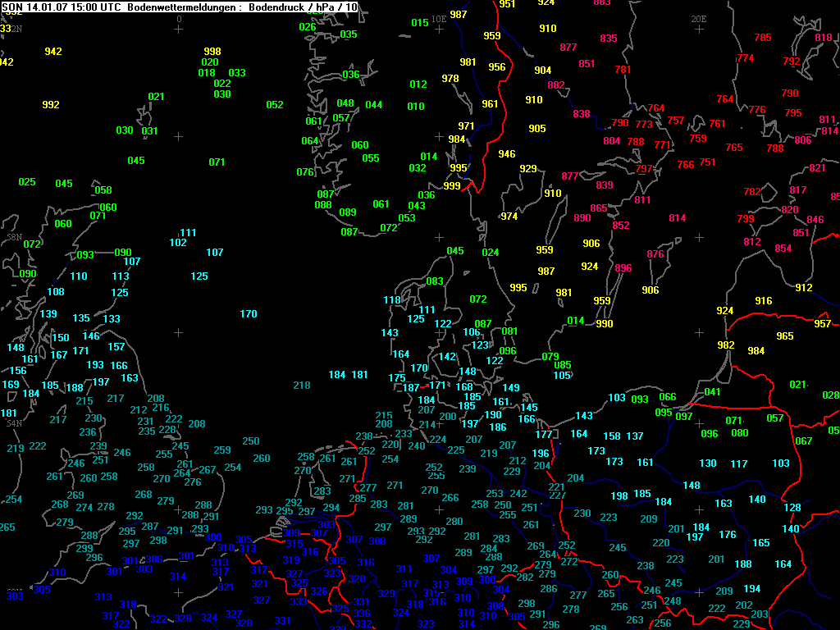This screenshot has width=840, height=630.
Task: Click the green 035 pressure value
Action: [x=349, y=34]
